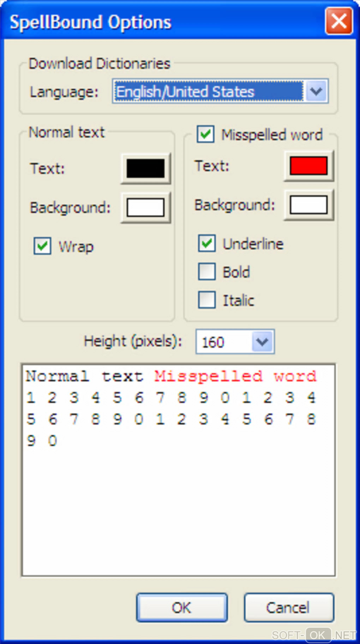The height and width of the screenshot is (644, 360).
Task: Enable the Bold checkbox
Action: click(x=207, y=272)
